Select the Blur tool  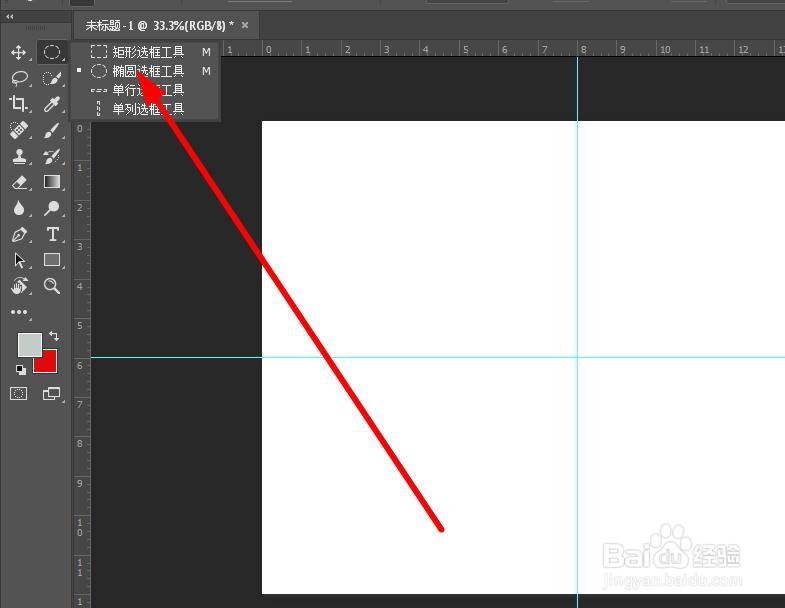[19, 208]
